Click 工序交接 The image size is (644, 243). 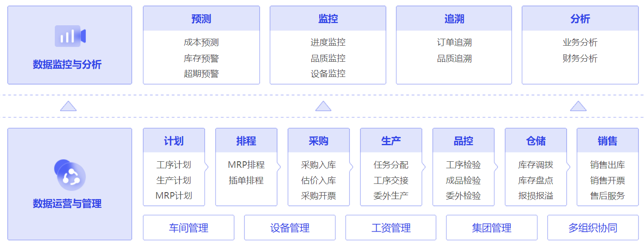pos(391,180)
